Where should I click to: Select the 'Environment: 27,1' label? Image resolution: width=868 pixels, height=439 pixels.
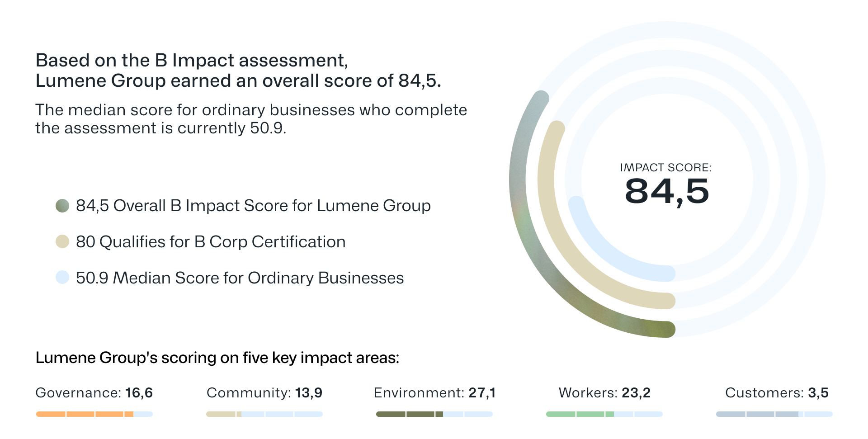434,393
